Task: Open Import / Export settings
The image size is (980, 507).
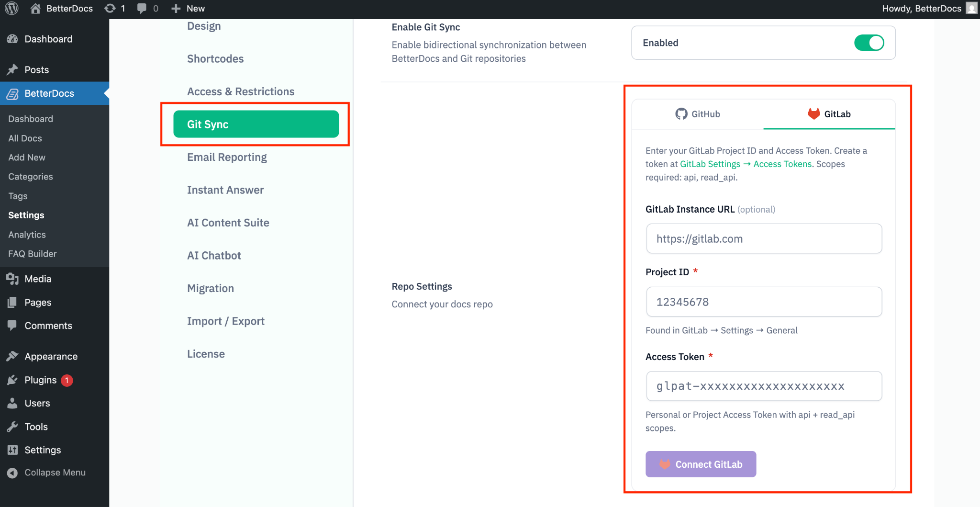Action: pos(226,321)
